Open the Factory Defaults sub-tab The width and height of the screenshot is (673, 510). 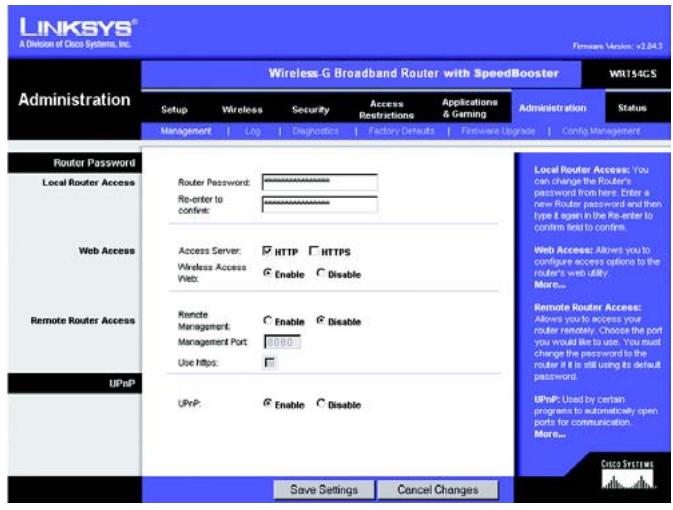pos(401,131)
